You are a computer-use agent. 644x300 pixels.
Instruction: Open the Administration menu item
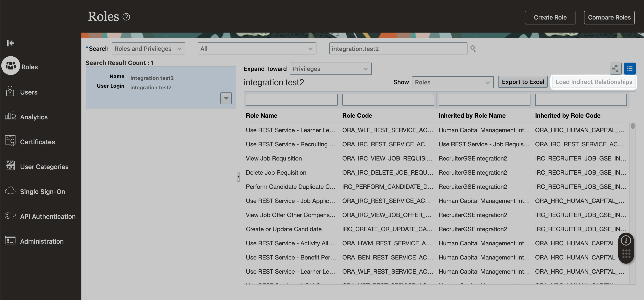point(42,241)
